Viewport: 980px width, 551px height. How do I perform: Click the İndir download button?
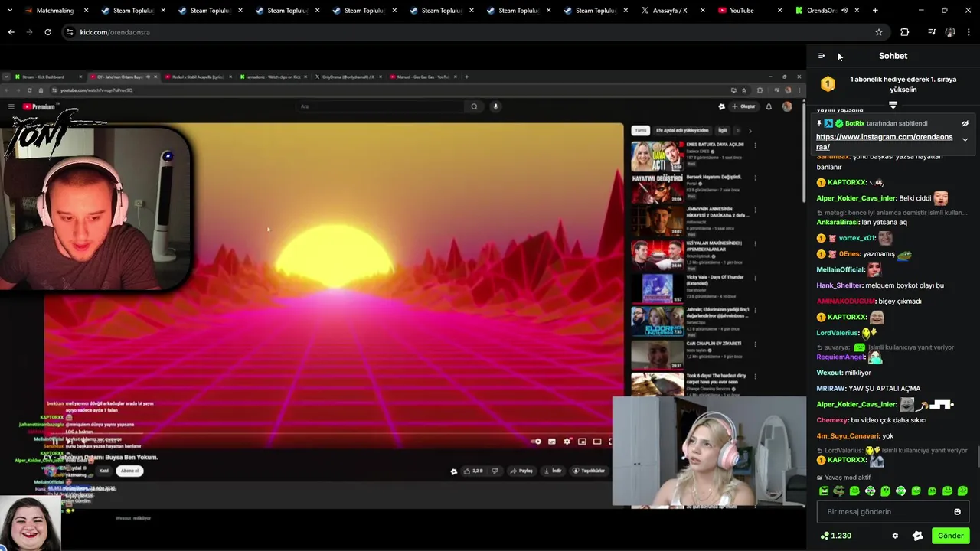[553, 471]
